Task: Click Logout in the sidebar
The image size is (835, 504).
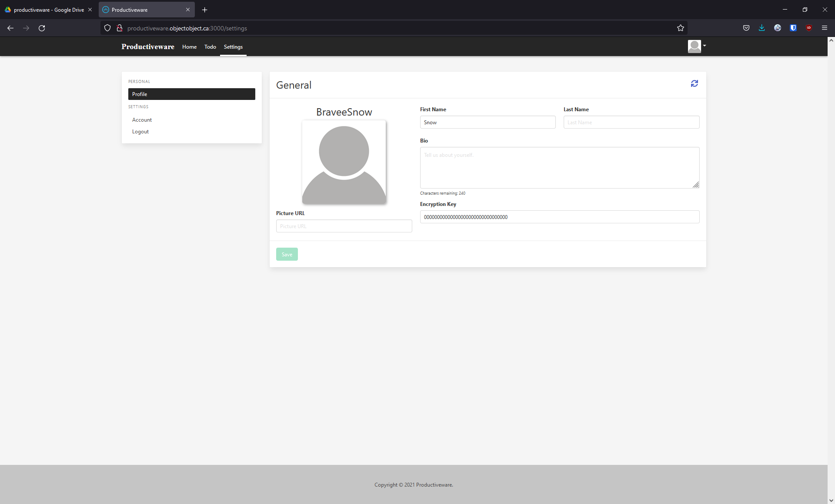Action: pos(140,132)
